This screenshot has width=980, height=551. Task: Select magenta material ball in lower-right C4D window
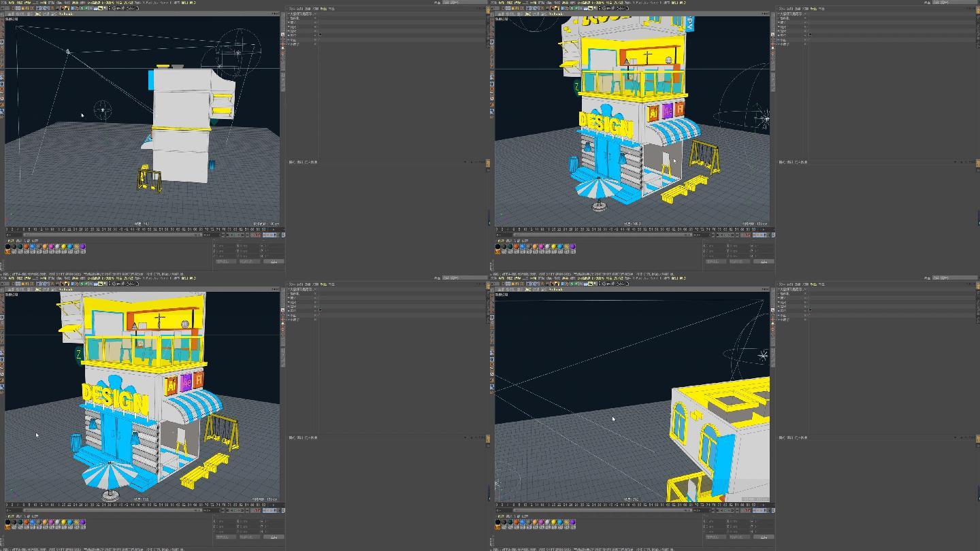[x=542, y=522]
